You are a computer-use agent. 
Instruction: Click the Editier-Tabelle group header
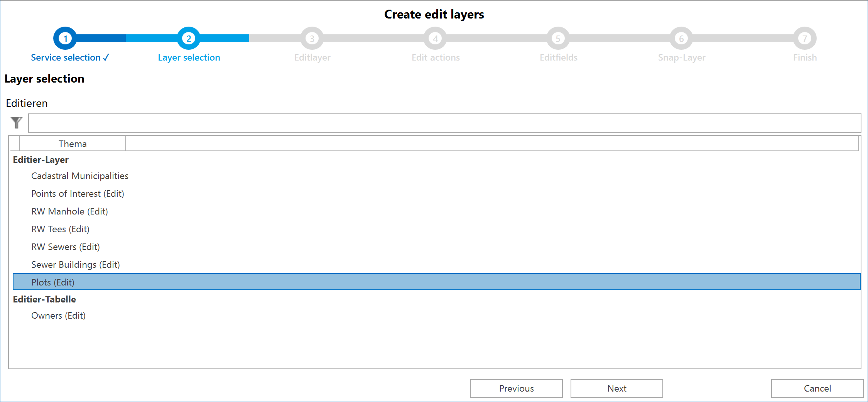pos(45,299)
